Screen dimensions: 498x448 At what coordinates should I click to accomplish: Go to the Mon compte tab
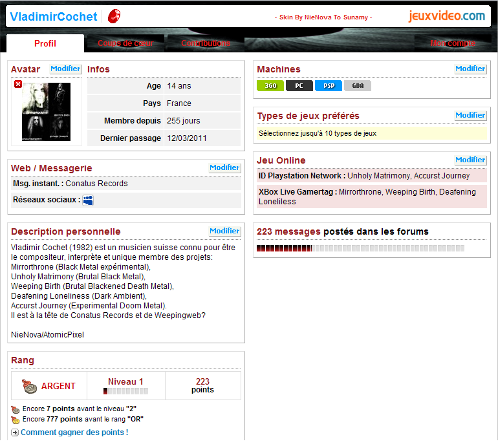coord(453,43)
